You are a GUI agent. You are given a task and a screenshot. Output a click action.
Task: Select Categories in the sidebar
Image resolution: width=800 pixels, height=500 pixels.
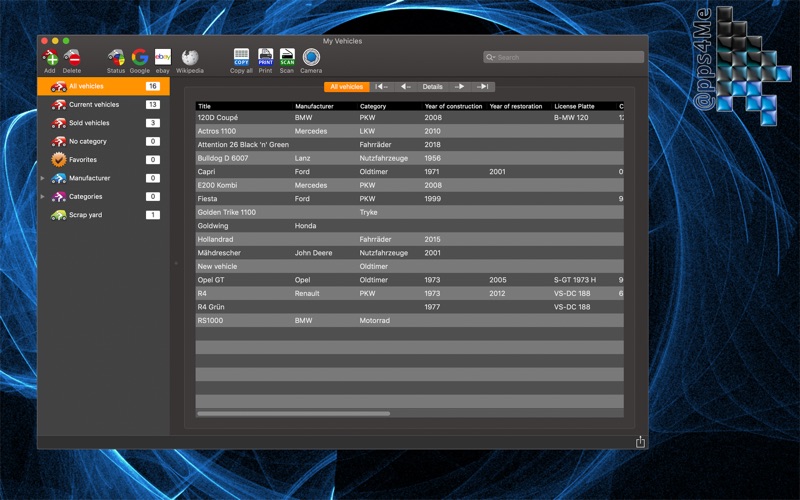pos(104,196)
